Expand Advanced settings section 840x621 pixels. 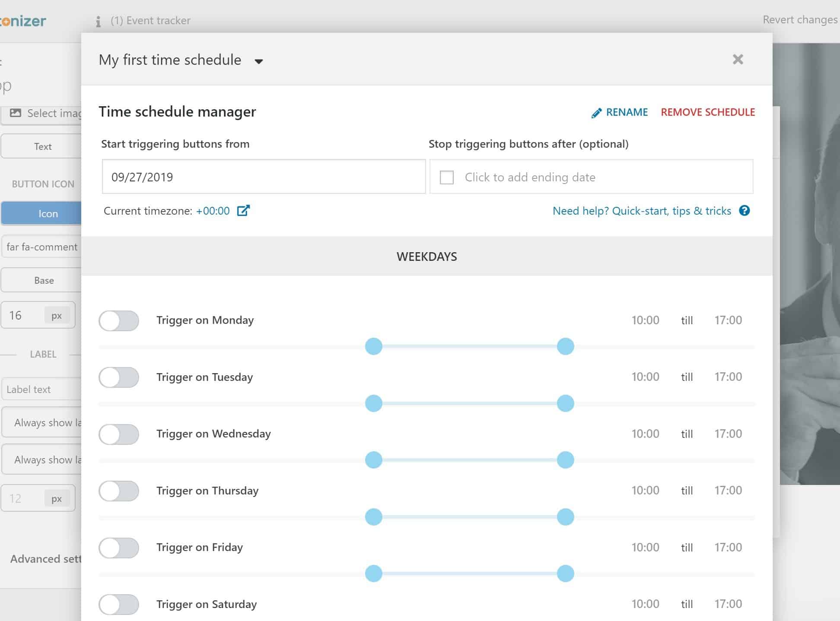pyautogui.click(x=45, y=559)
